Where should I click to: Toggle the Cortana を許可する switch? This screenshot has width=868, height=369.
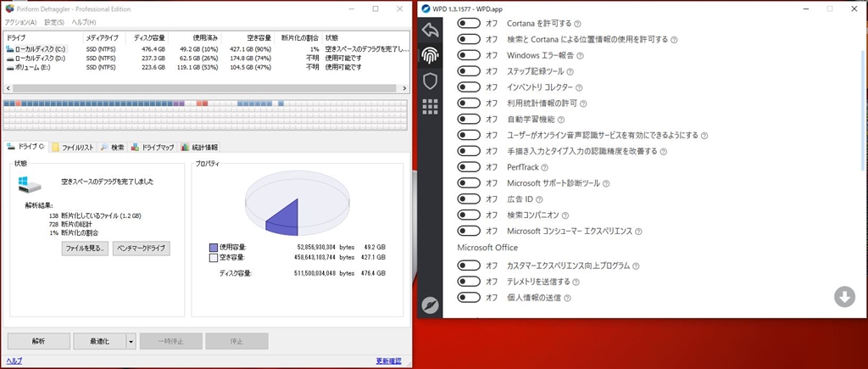pos(469,24)
